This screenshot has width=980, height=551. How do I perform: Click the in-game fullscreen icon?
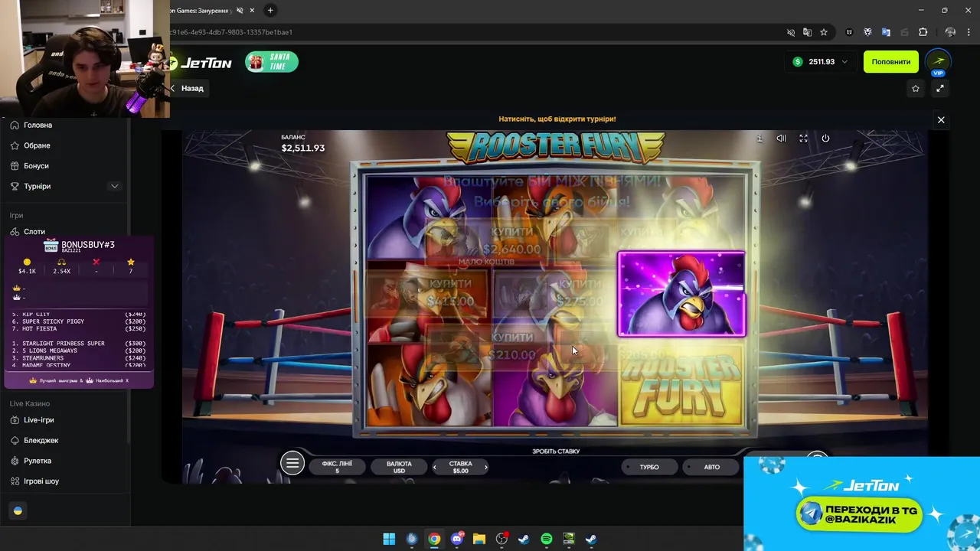803,139
